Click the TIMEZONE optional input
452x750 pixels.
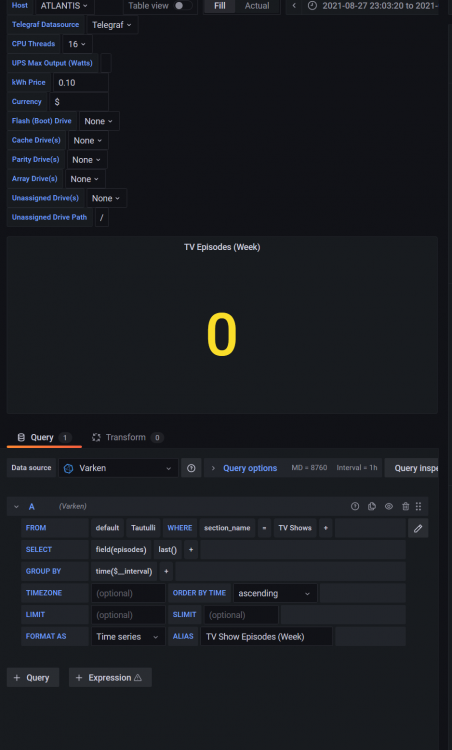pos(128,593)
